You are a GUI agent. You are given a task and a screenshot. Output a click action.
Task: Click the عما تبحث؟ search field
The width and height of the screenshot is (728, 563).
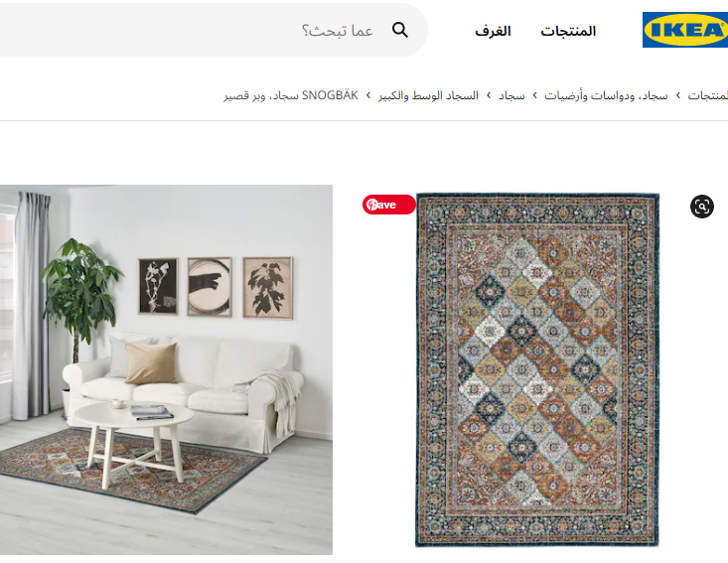[x=214, y=30]
